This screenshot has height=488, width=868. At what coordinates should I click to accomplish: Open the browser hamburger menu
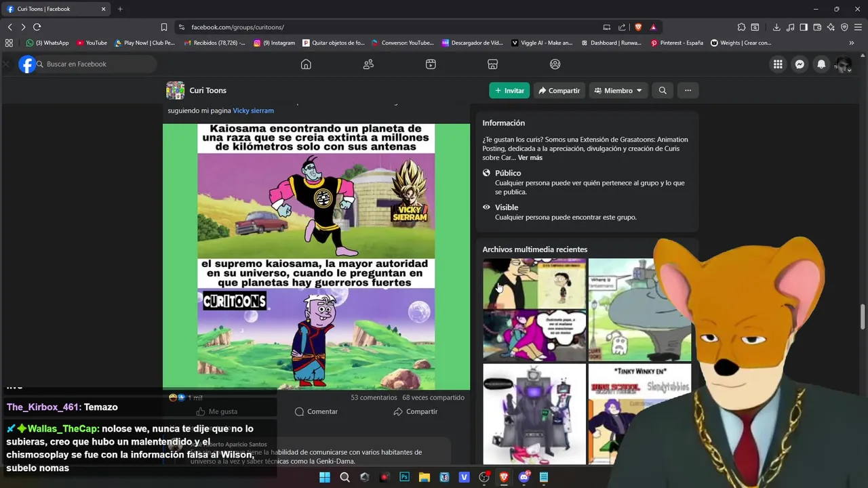(x=858, y=27)
